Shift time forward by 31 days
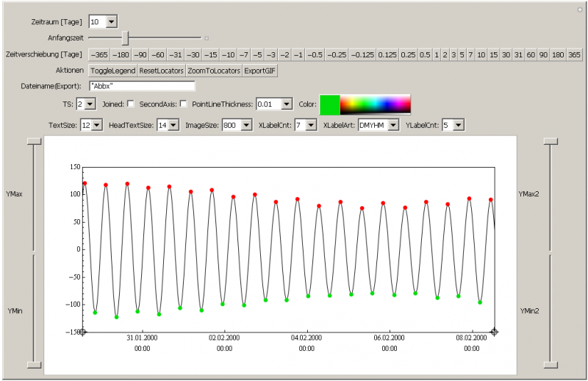The image size is (588, 381). click(x=519, y=55)
